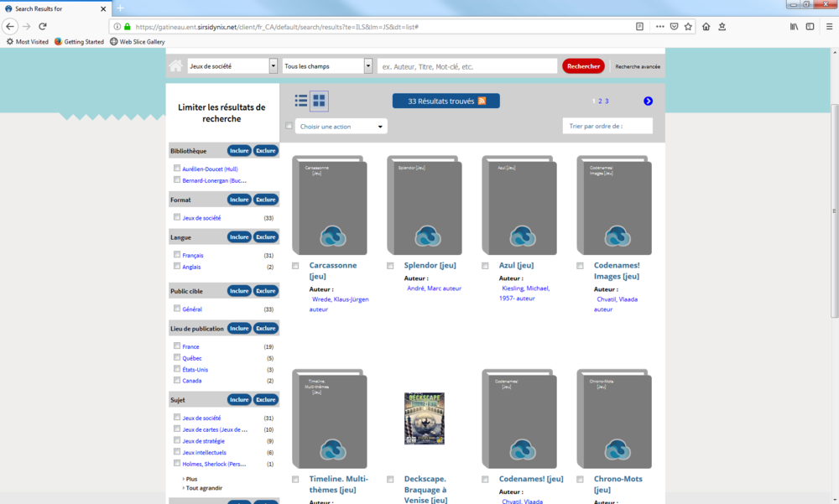
Task: Open Most Visited bookmarks folder
Action: (28, 41)
